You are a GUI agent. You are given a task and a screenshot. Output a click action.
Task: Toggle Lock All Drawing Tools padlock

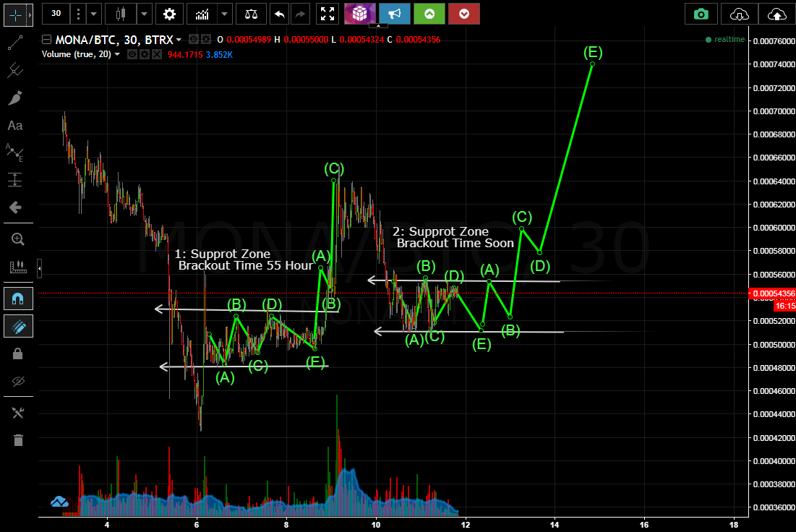(x=18, y=353)
